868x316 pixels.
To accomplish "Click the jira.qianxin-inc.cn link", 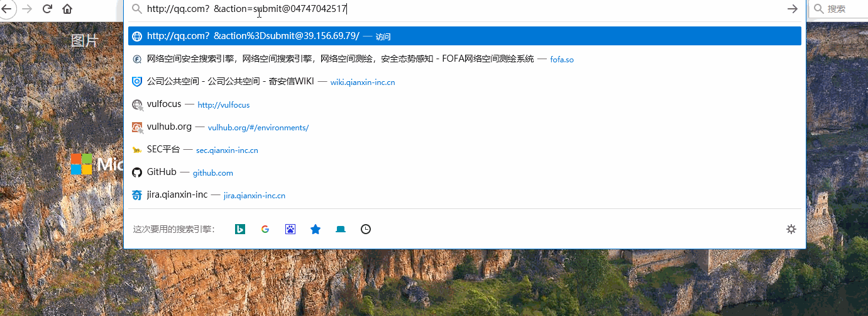I will (x=255, y=196).
